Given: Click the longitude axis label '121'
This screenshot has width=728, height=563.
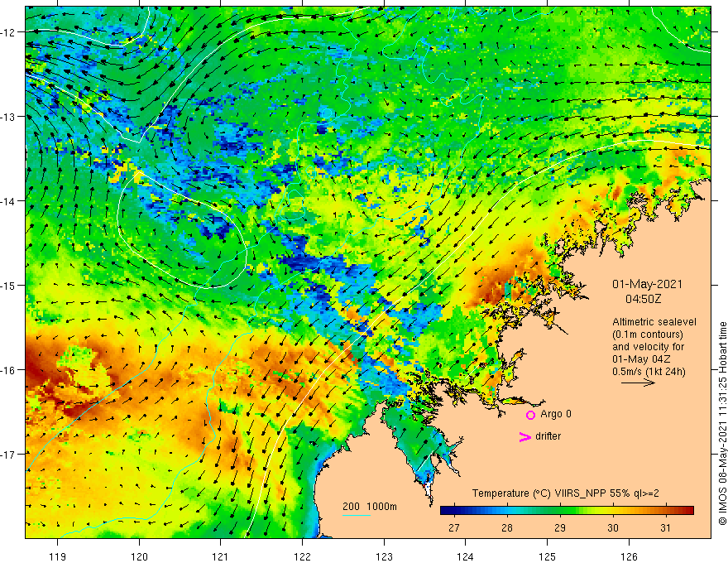Looking at the screenshot, I should pyautogui.click(x=221, y=556).
